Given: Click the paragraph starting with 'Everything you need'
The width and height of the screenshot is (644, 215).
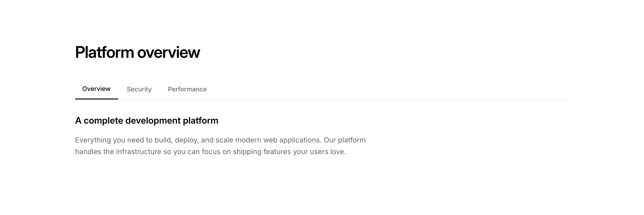Looking at the screenshot, I should click(220, 146).
